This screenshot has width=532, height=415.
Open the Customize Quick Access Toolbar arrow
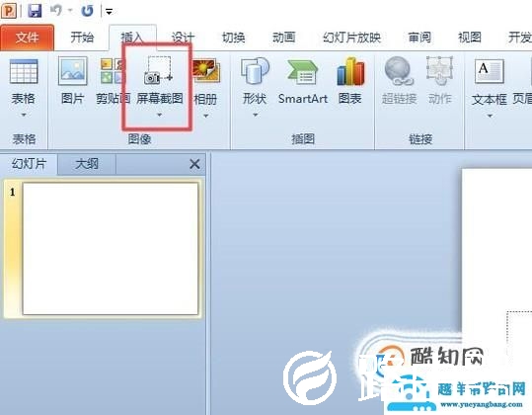[109, 12]
